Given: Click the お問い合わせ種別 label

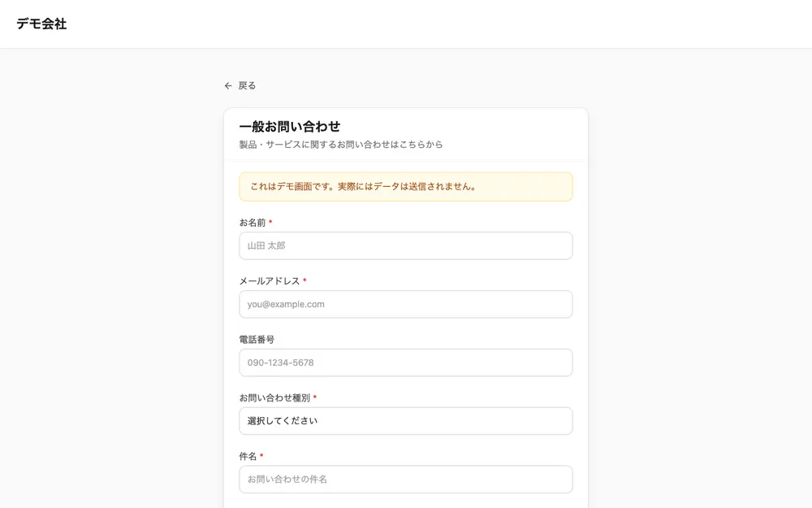Looking at the screenshot, I should point(274,397).
